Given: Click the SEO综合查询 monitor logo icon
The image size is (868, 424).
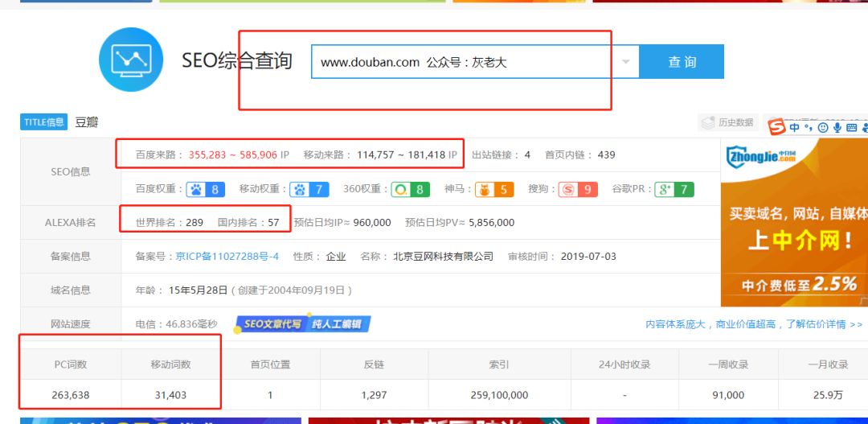Looking at the screenshot, I should click(130, 60).
